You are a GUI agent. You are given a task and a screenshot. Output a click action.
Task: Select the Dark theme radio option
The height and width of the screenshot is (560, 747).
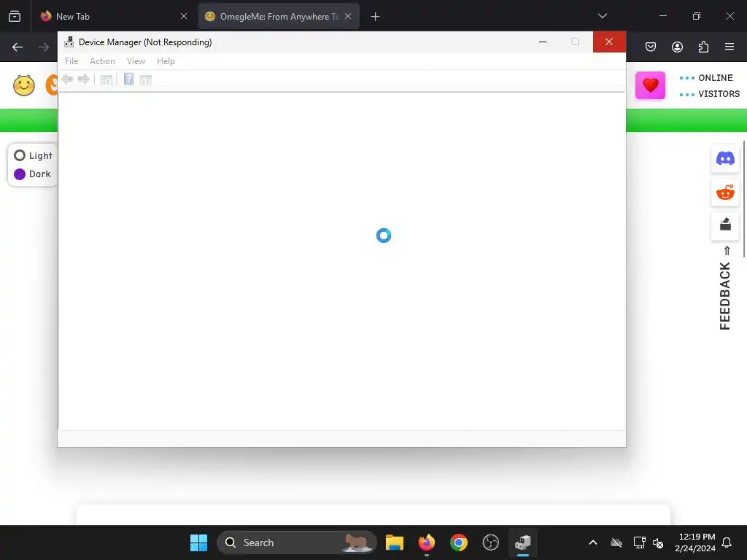32,174
